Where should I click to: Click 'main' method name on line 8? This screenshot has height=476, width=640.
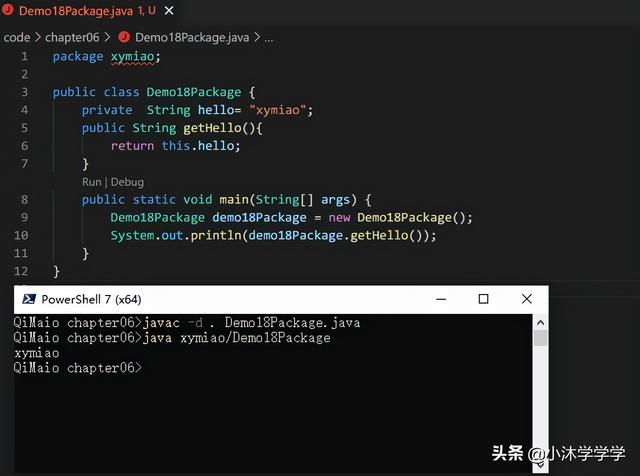click(x=234, y=200)
